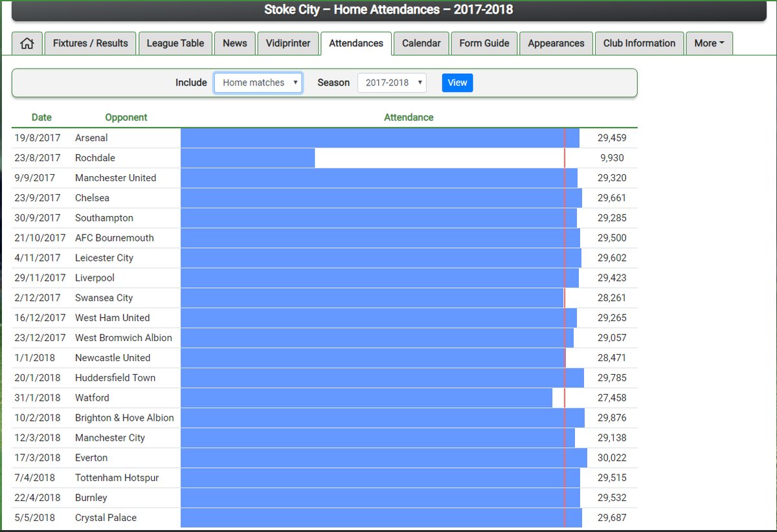
Task: Click the Everton attendance bar
Action: tap(384, 458)
